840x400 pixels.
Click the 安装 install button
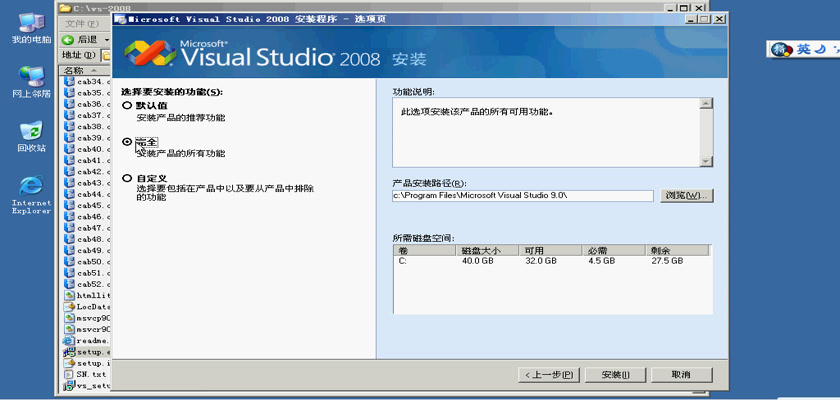[x=616, y=375]
